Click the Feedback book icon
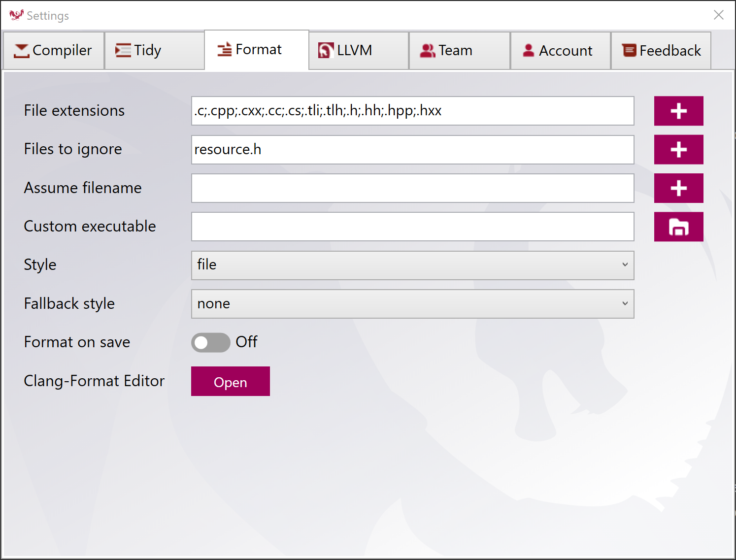The image size is (736, 560). point(628,50)
